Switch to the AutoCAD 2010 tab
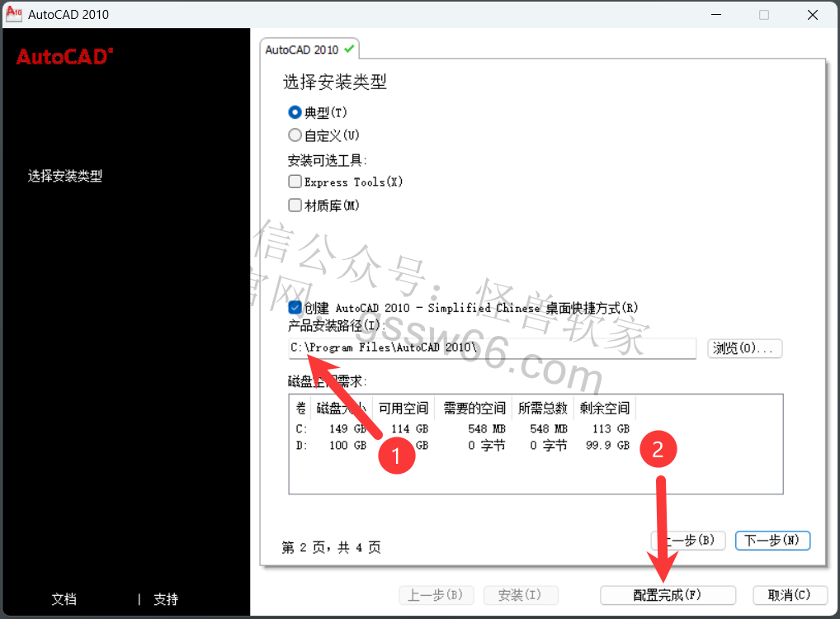The height and width of the screenshot is (619, 840). click(309, 50)
